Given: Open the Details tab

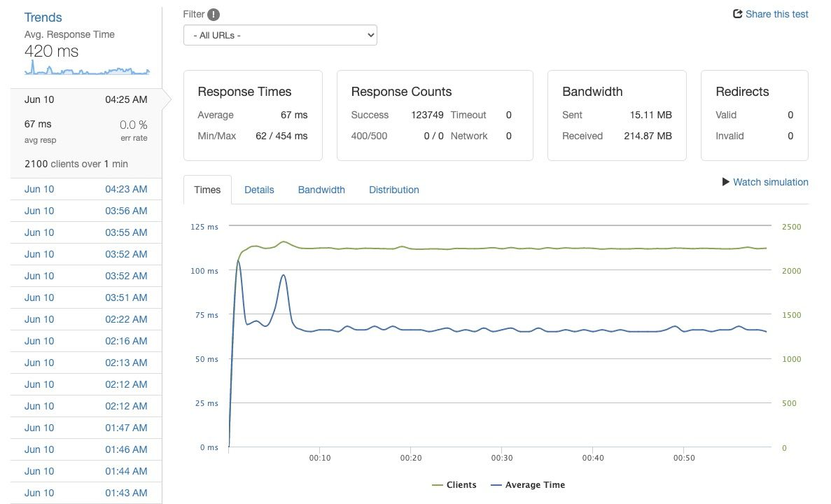Looking at the screenshot, I should coord(259,190).
